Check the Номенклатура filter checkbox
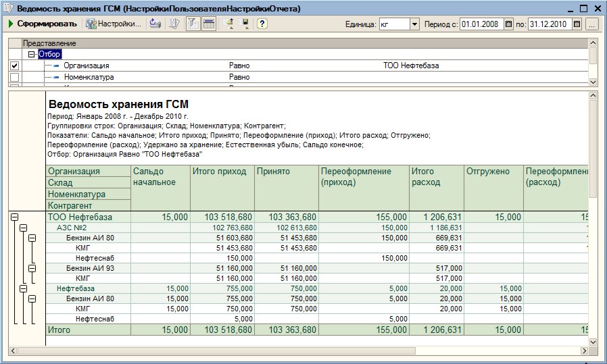The height and width of the screenshot is (364, 607). [14, 77]
